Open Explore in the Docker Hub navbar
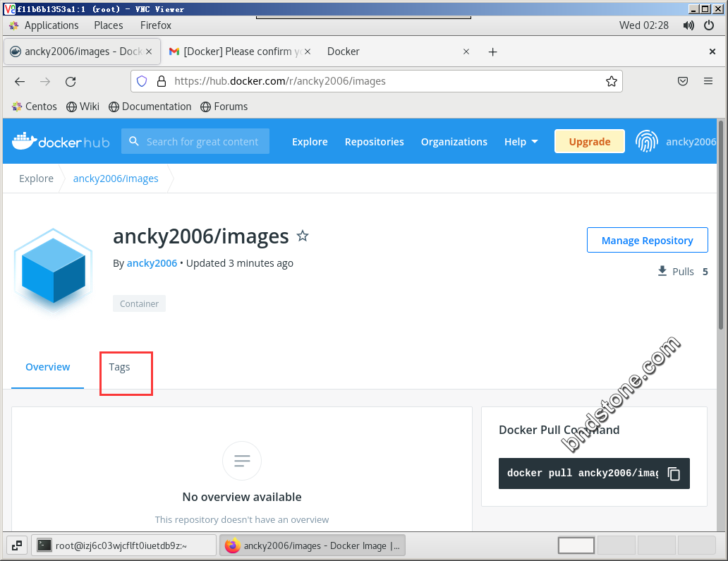The height and width of the screenshot is (561, 728). (310, 142)
